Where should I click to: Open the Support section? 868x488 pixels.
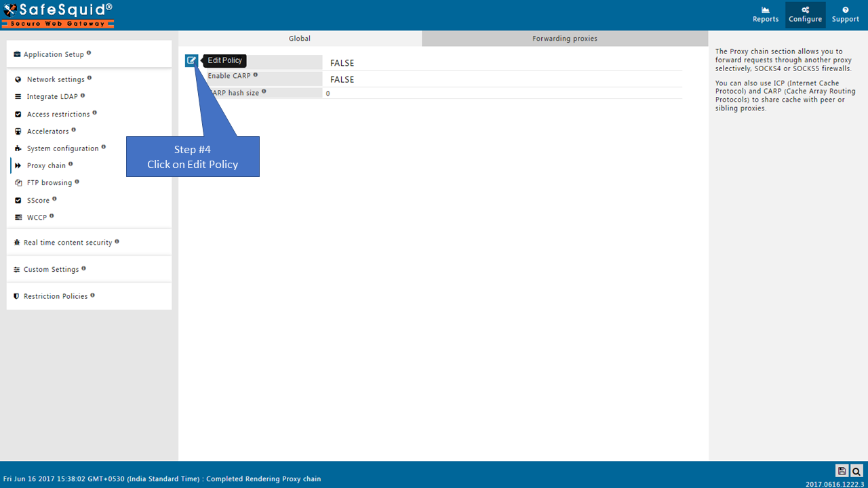846,15
